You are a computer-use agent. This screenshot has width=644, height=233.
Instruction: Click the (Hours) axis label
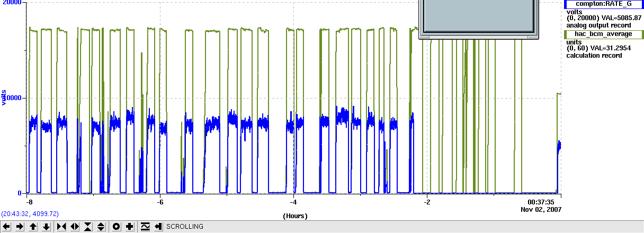tap(295, 216)
